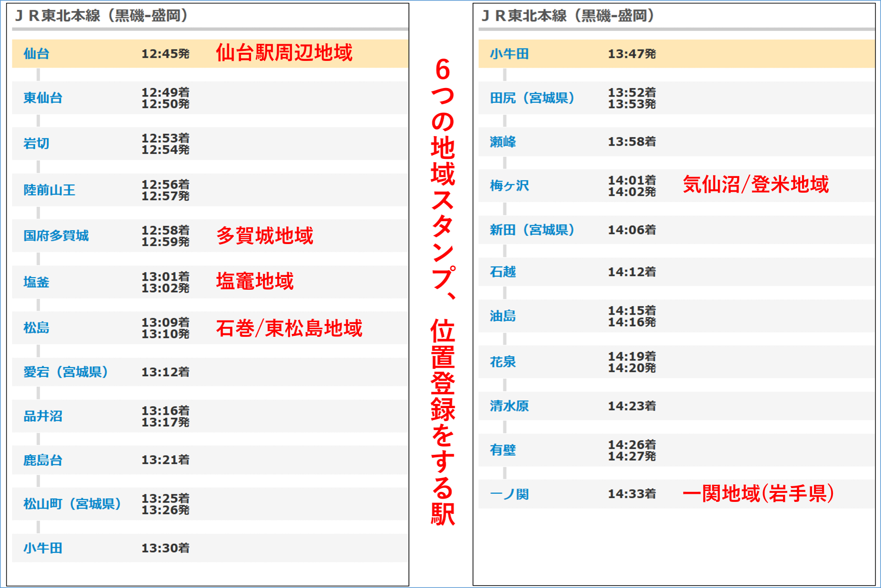Open the 花泉 station link

click(503, 362)
